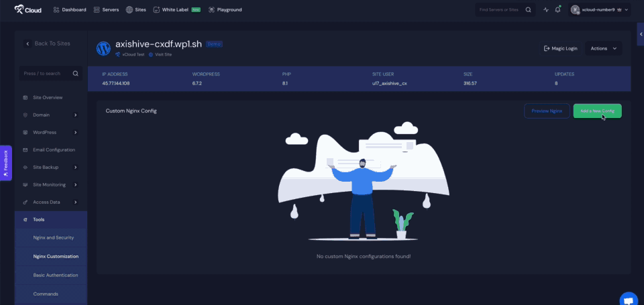Click the Domain shield icon
The width and height of the screenshot is (644, 305).
click(25, 115)
